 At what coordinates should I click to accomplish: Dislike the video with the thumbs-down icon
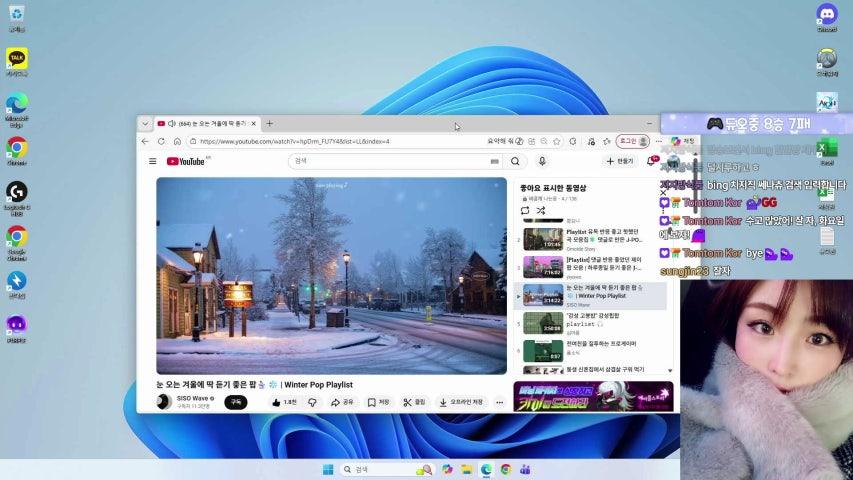pos(312,402)
